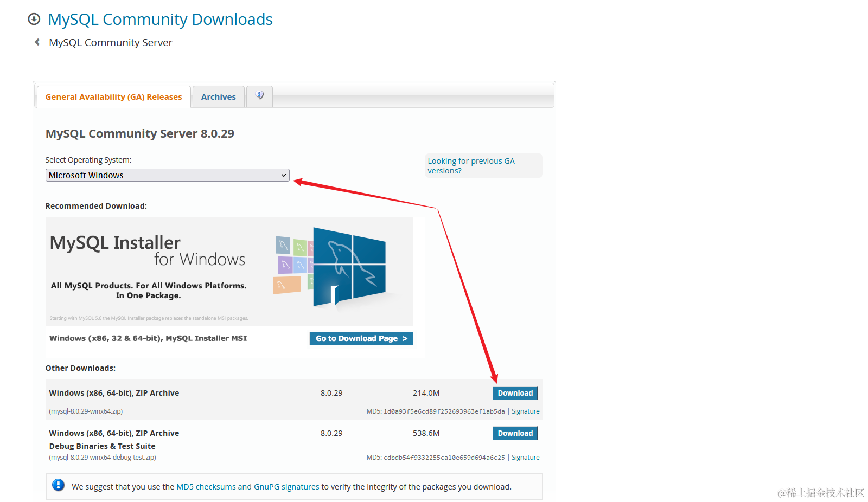The width and height of the screenshot is (868, 502).
Task: Click the download circle icon beside the page title
Action: pos(34,20)
